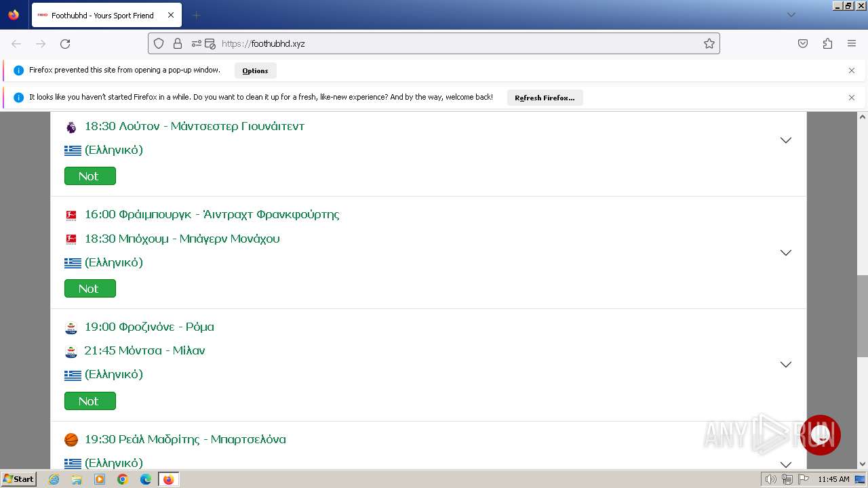The width and height of the screenshot is (868, 488).
Task: Open the 21:45 Μόντσα - Μίλαν link
Action: coord(144,350)
